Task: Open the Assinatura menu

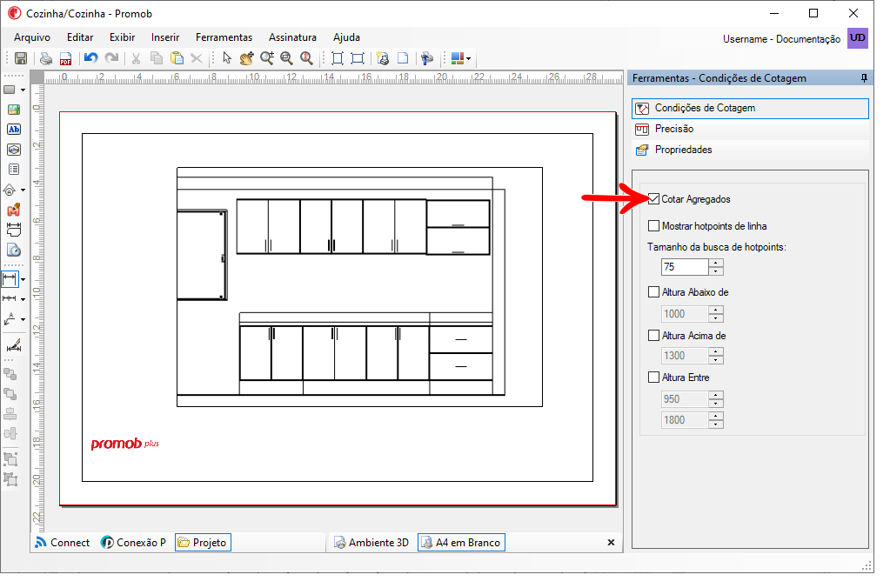Action: pyautogui.click(x=293, y=37)
